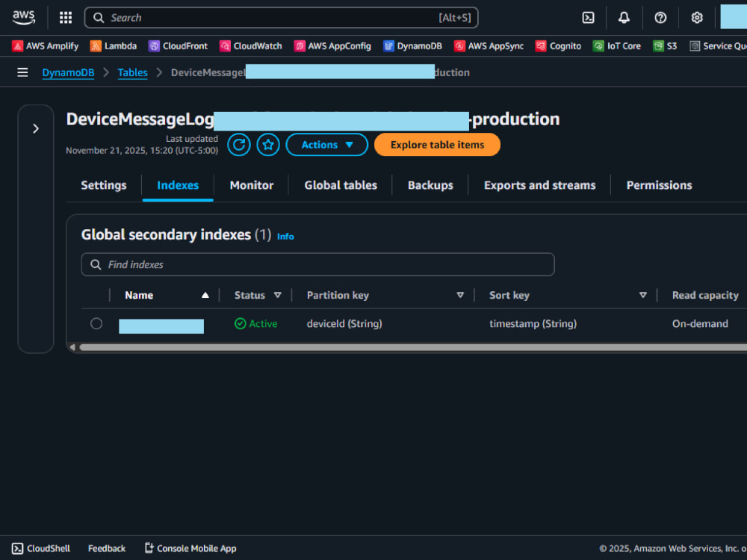Open Cognito service shortcut

pyautogui.click(x=558, y=46)
